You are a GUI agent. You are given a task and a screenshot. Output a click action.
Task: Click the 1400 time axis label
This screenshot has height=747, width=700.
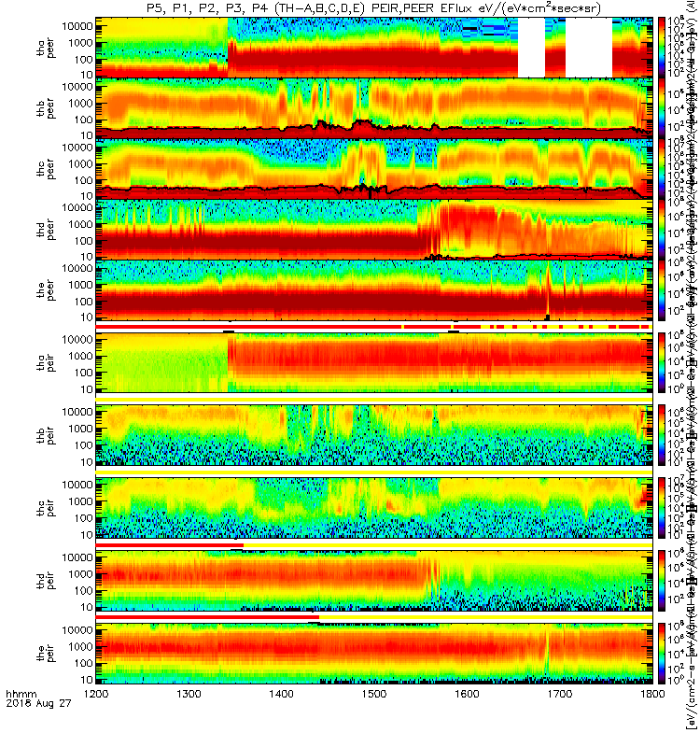point(282,694)
